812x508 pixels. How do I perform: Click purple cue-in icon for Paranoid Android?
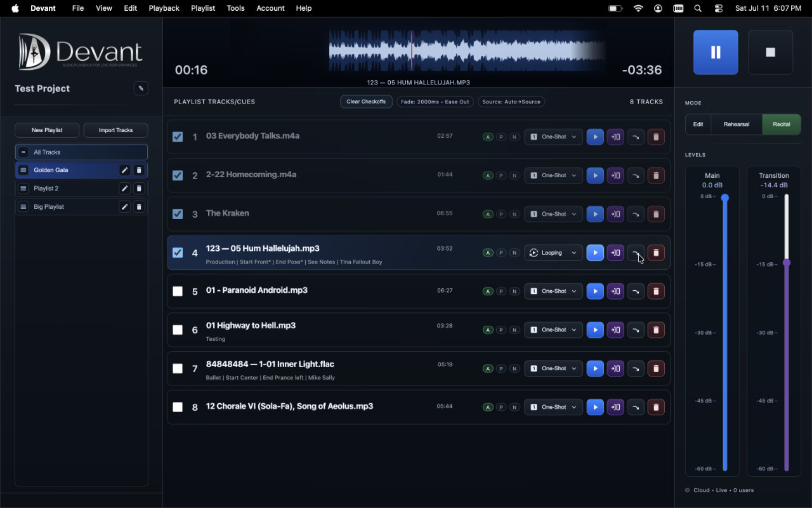615,291
